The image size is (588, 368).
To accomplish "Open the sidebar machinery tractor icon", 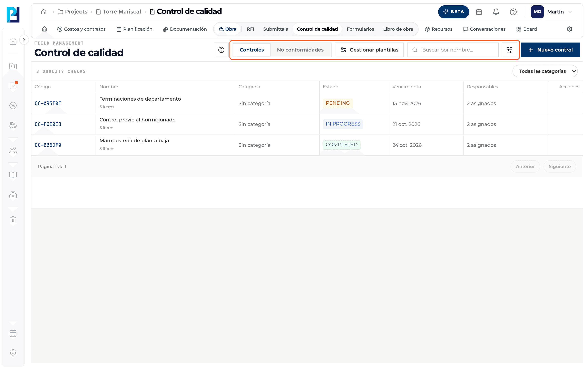I will (x=13, y=125).
